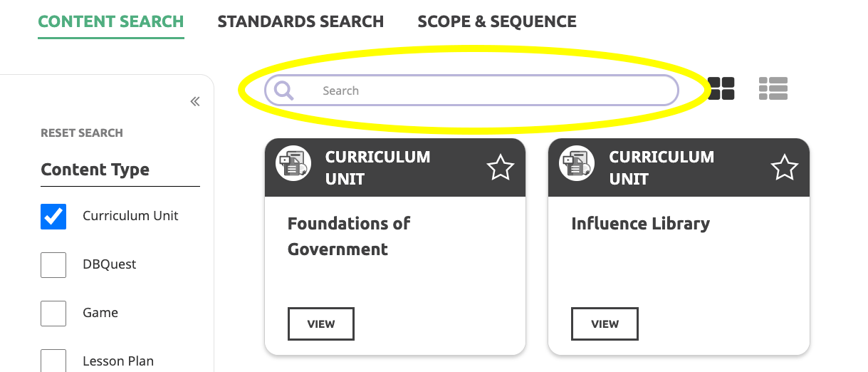Switch to Standards Search tab

click(300, 21)
